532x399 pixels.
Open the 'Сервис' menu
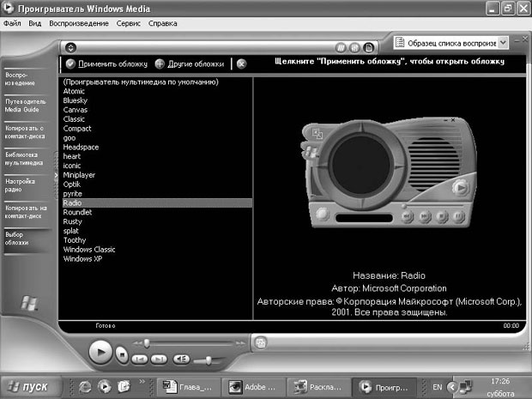tap(129, 23)
